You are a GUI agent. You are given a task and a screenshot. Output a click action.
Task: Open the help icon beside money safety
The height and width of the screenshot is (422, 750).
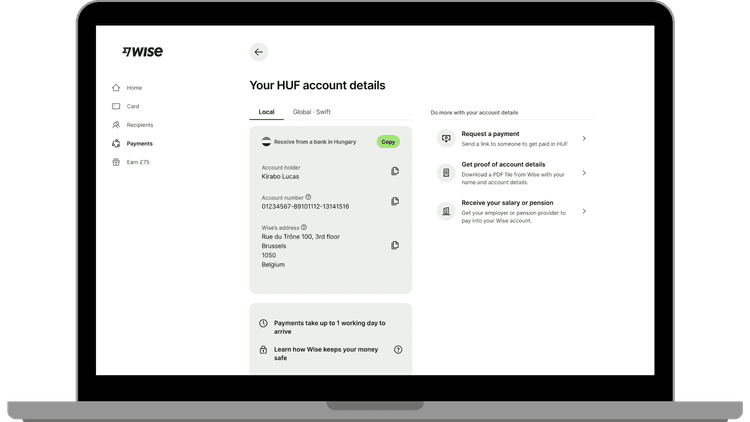[x=398, y=350]
